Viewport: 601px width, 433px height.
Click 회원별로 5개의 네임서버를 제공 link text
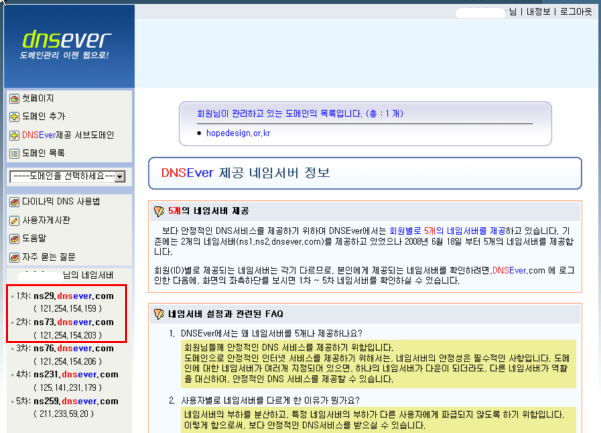pos(447,231)
